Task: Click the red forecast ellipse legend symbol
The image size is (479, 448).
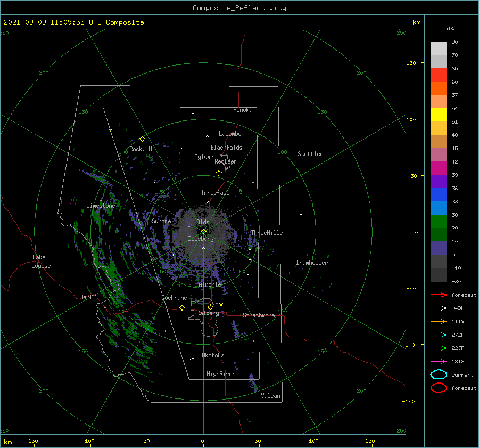Action: (x=439, y=388)
